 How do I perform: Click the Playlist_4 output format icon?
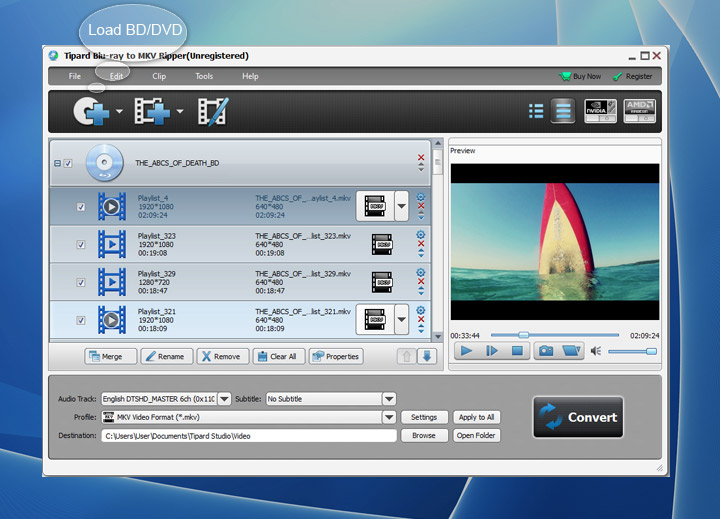click(375, 206)
